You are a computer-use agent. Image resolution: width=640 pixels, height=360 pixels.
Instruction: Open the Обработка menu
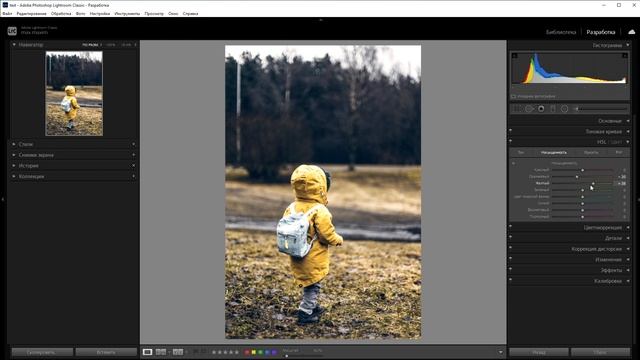click(61, 13)
